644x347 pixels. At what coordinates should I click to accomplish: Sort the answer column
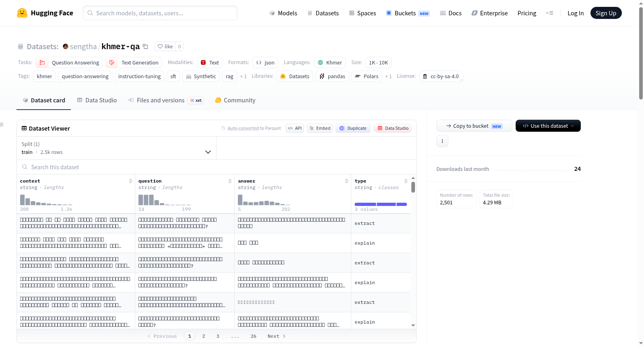tap(347, 181)
